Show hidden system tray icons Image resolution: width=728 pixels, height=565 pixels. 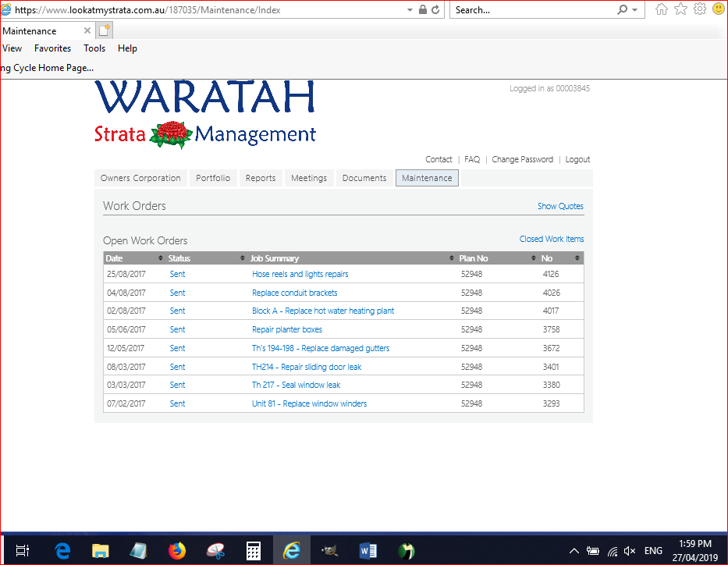point(574,551)
